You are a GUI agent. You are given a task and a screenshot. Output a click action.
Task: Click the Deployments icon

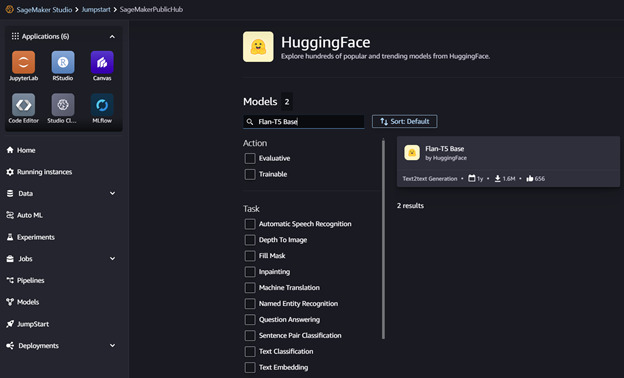pos(10,346)
